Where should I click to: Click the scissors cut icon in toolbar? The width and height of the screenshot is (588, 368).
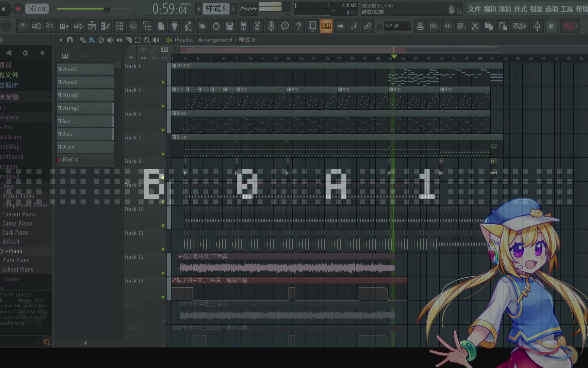point(475,26)
